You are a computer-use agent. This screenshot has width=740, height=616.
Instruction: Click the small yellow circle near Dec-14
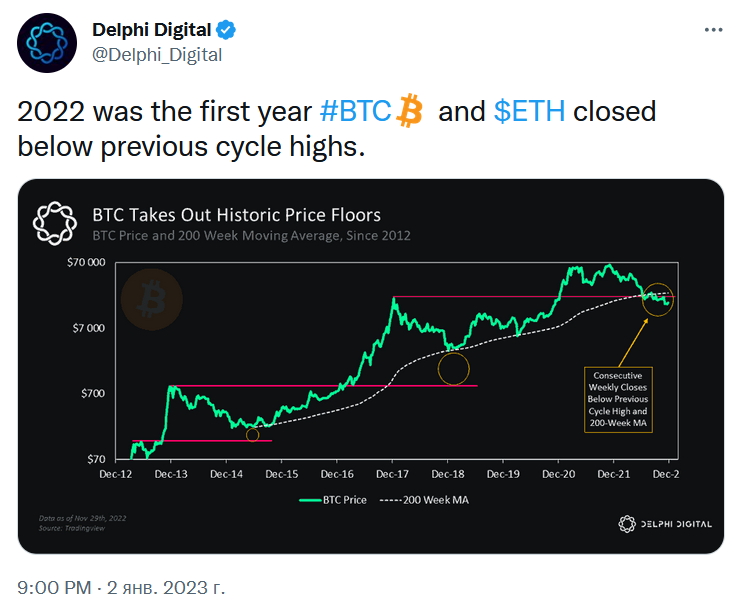[252, 434]
